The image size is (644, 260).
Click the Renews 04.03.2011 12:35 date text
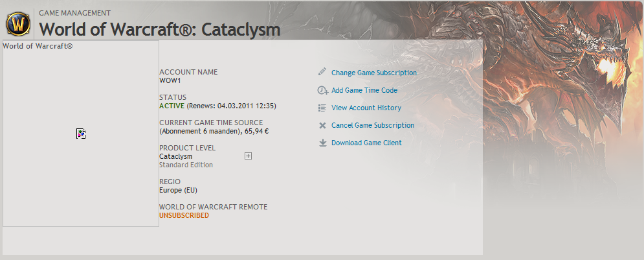(x=231, y=106)
